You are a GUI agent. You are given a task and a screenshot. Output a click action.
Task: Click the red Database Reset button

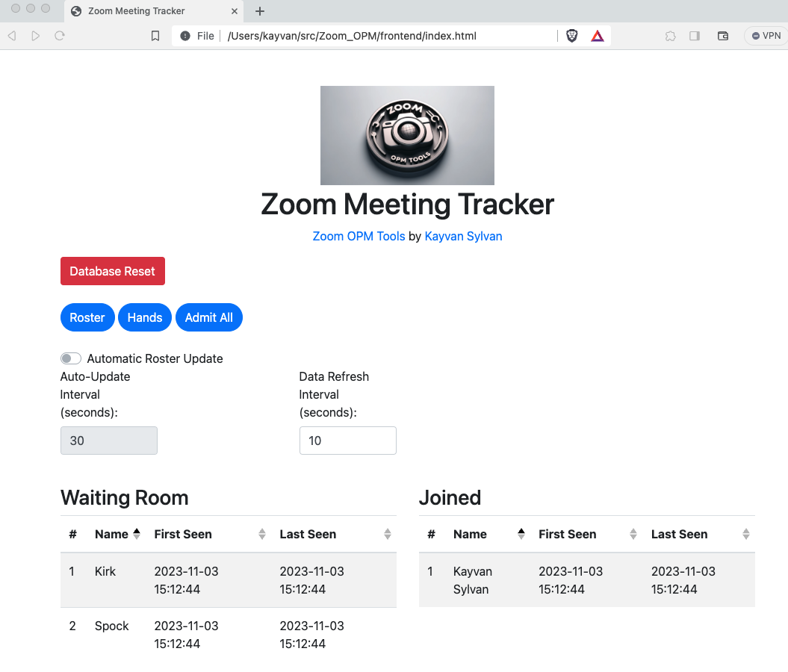click(x=113, y=271)
